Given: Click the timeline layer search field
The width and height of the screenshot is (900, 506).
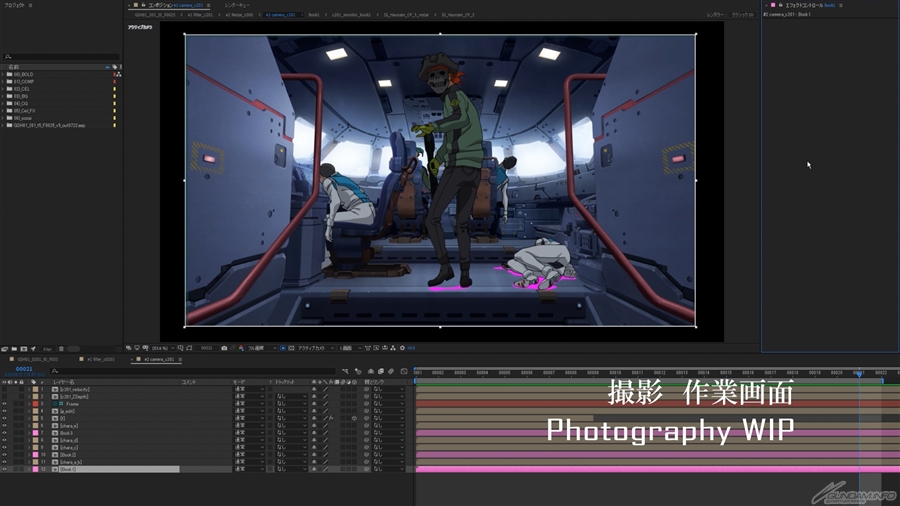Looking at the screenshot, I should (x=192, y=371).
